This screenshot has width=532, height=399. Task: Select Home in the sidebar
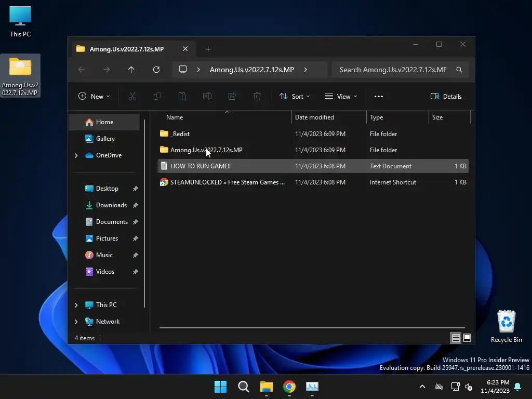pyautogui.click(x=104, y=122)
